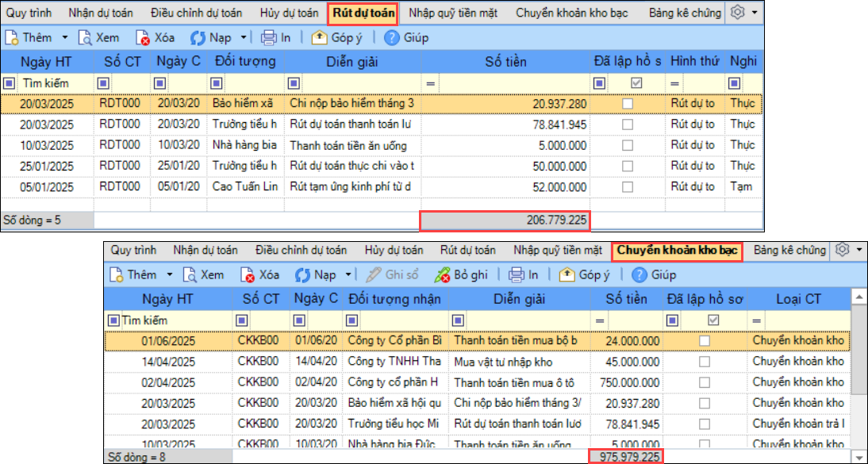Check the Đã lập hồ sơ box for the 750.000.000 row

click(704, 382)
